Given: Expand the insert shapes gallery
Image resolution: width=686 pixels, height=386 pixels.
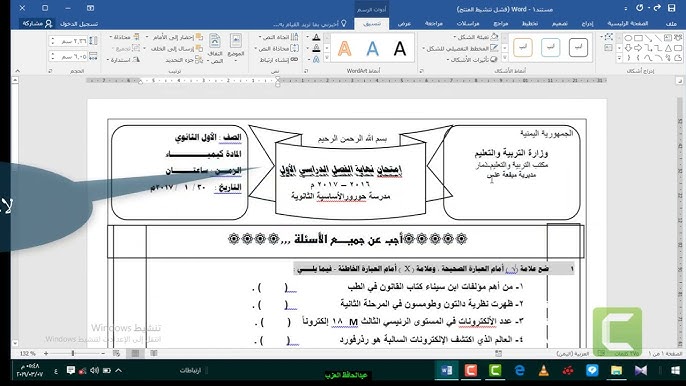Looking at the screenshot, I should point(619,58).
